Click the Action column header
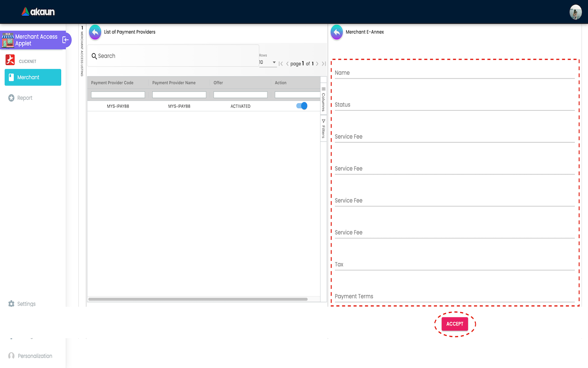588x368 pixels. tap(281, 83)
